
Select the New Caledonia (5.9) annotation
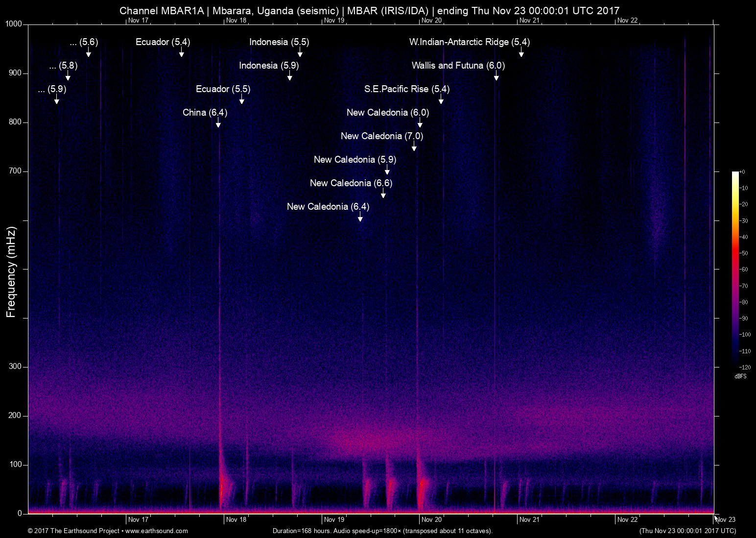pyautogui.click(x=355, y=160)
